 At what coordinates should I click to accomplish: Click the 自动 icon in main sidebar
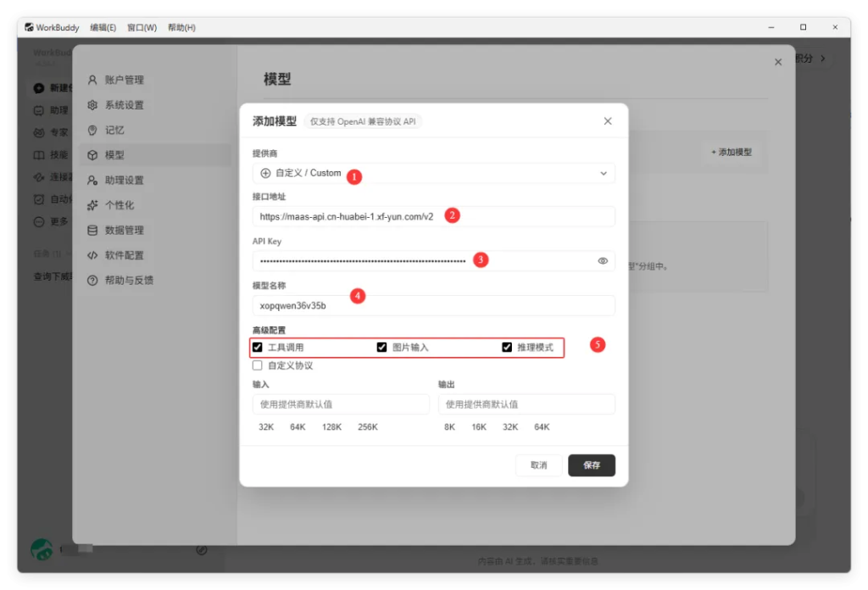coord(39,199)
